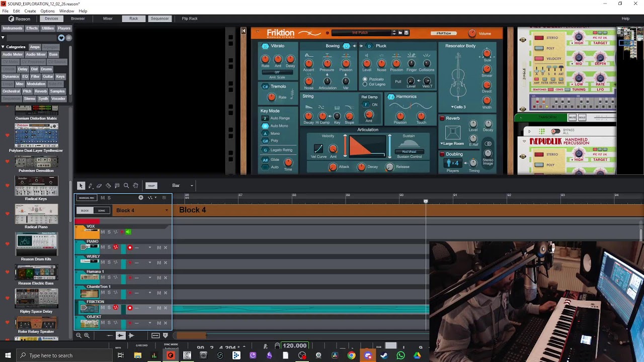Select the magnifying glass zoom tool
This screenshot has height=362, width=644.
coord(126,186)
